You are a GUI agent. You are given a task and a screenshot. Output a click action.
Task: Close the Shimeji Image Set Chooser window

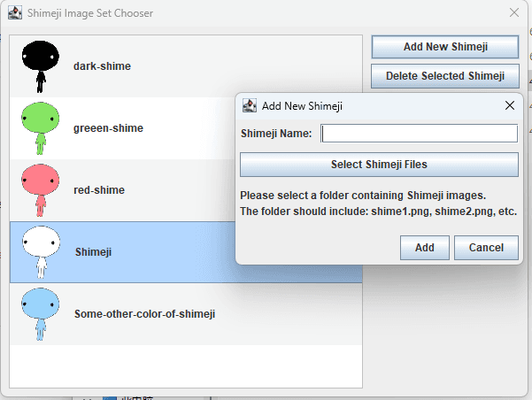coord(514,13)
